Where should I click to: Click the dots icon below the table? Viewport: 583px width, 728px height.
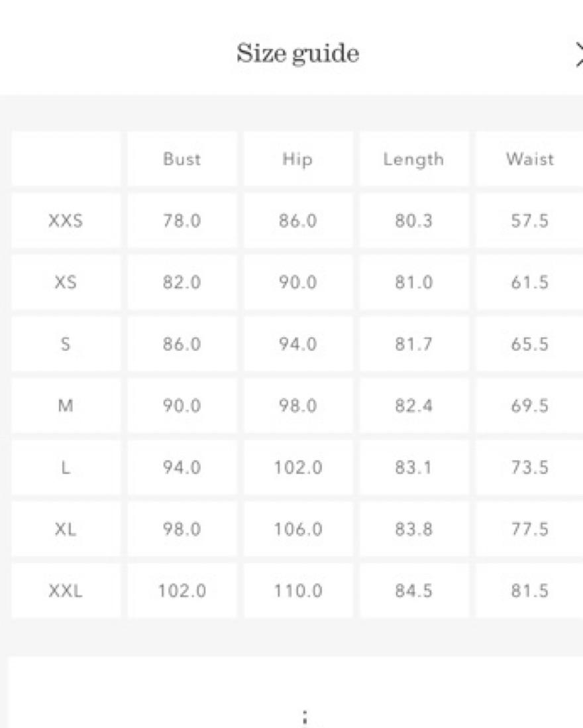304,717
